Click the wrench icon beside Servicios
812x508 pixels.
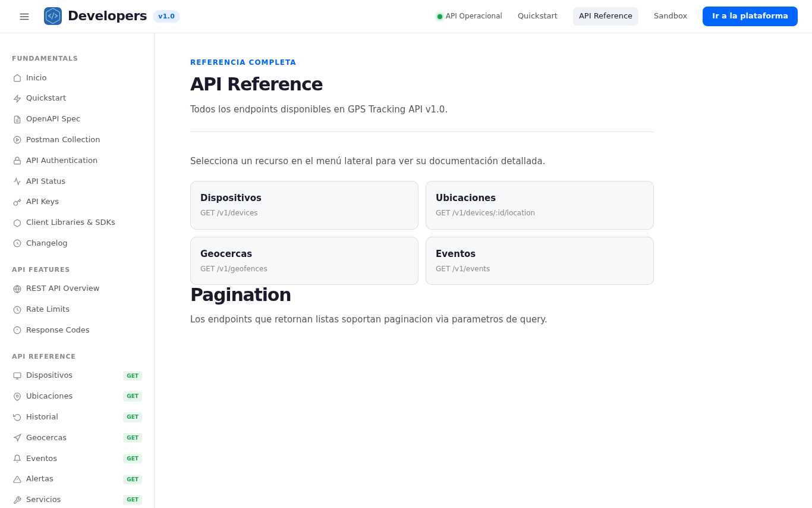click(x=17, y=500)
